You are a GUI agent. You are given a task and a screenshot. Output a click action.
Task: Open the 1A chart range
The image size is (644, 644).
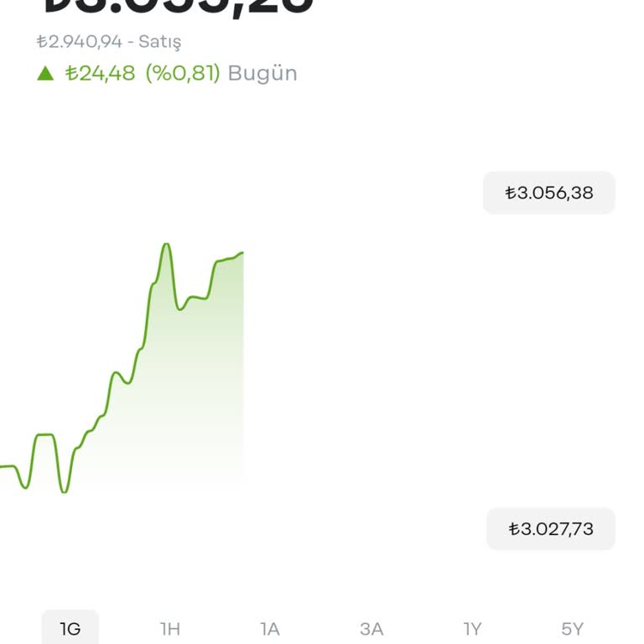270,628
